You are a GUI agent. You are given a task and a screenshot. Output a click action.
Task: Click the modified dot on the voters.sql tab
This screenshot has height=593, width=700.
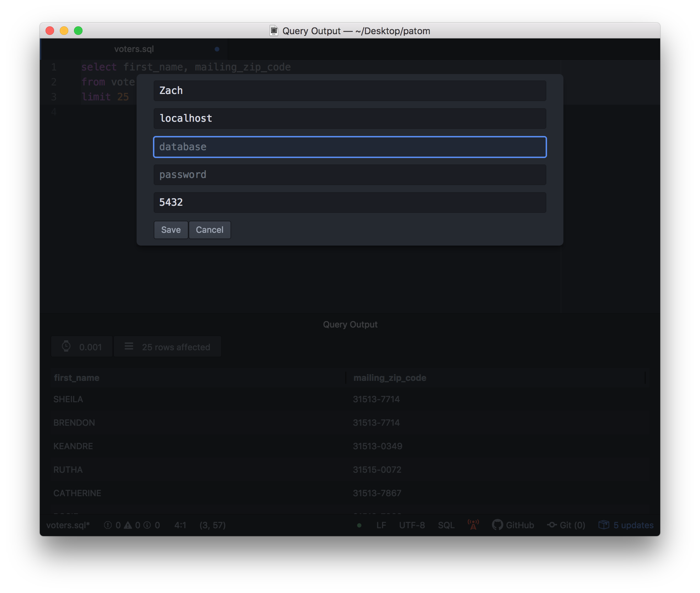[x=217, y=49]
